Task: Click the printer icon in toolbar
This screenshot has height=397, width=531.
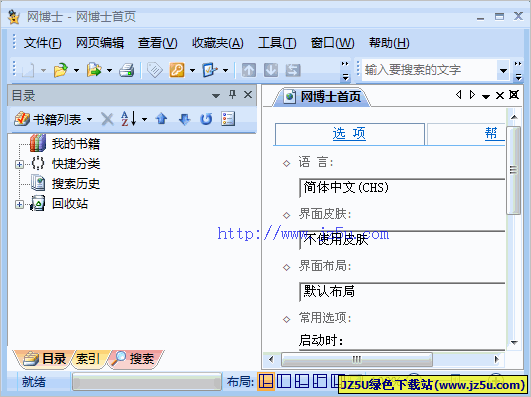Action: 127,70
